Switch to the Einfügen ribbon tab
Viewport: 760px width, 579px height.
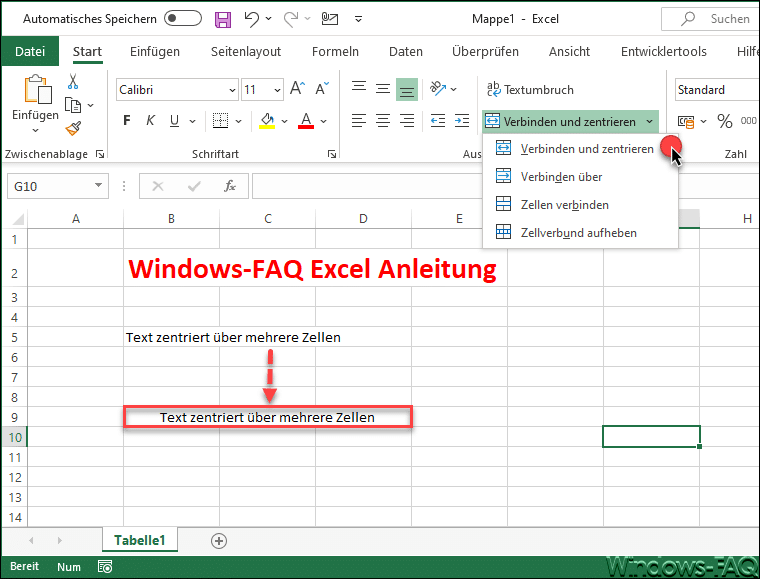point(155,51)
